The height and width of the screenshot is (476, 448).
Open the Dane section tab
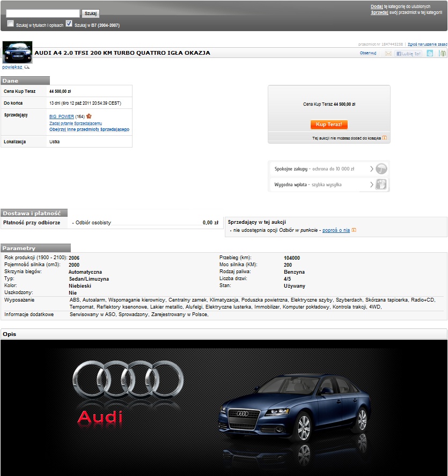(25, 80)
